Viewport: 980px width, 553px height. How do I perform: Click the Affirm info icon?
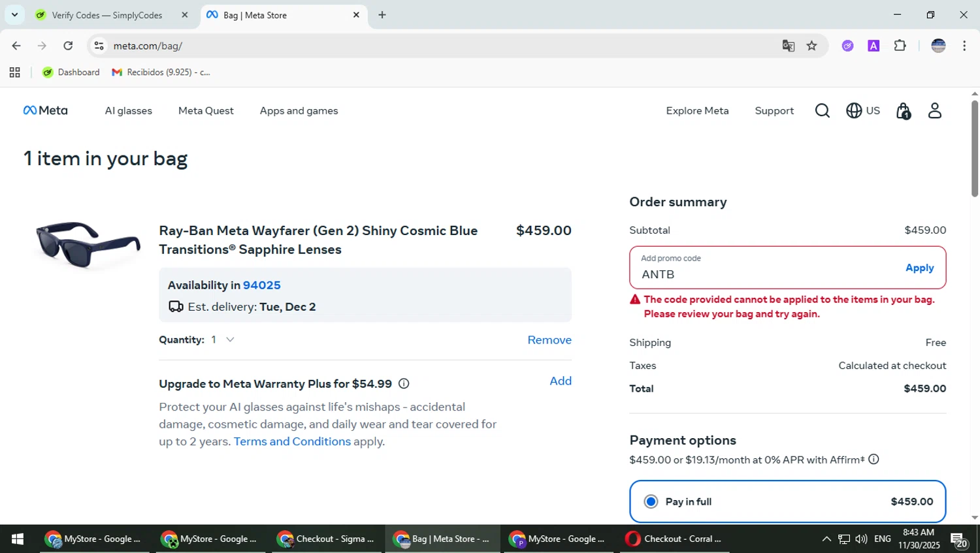(x=874, y=460)
